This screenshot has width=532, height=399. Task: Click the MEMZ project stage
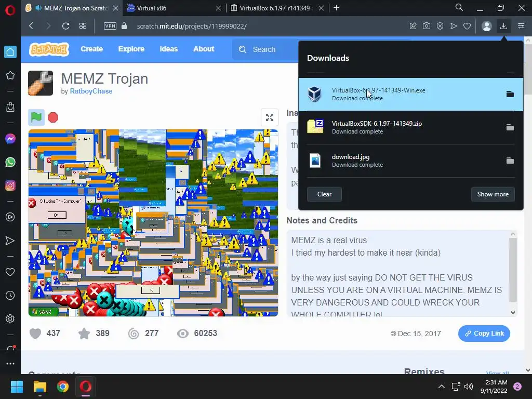[153, 222]
